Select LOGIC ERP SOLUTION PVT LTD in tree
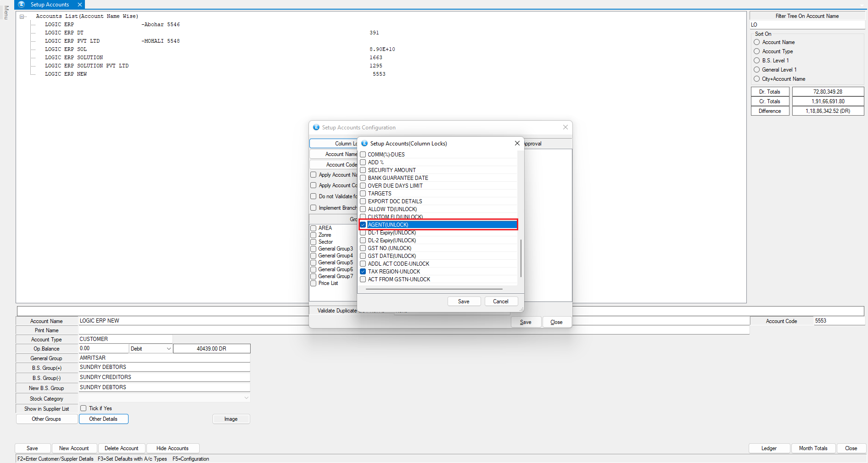 point(86,66)
